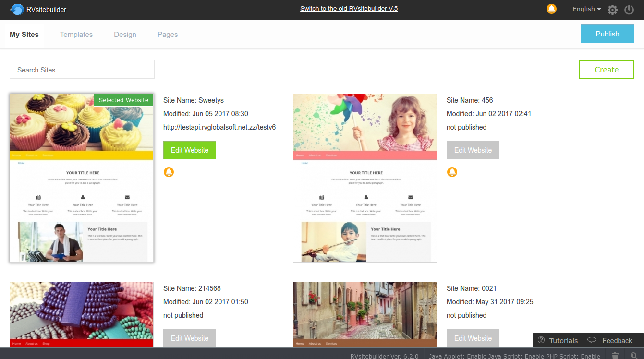The width and height of the screenshot is (644, 359).
Task: Click the bell icon under site 456
Action: point(452,172)
